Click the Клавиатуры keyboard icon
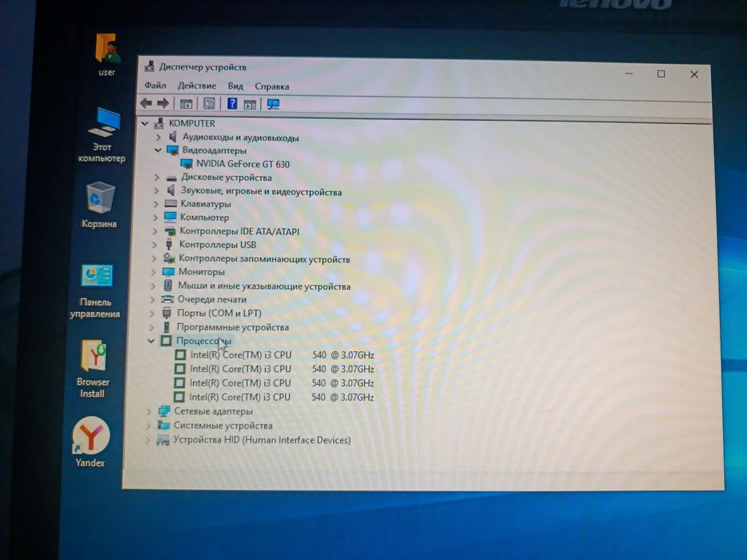This screenshot has width=747, height=560. [171, 204]
